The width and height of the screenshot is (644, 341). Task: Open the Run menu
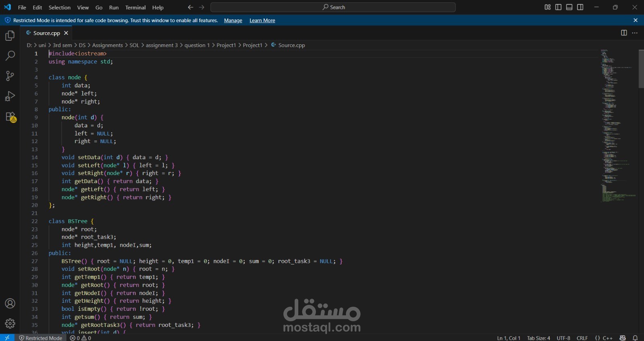click(x=114, y=7)
